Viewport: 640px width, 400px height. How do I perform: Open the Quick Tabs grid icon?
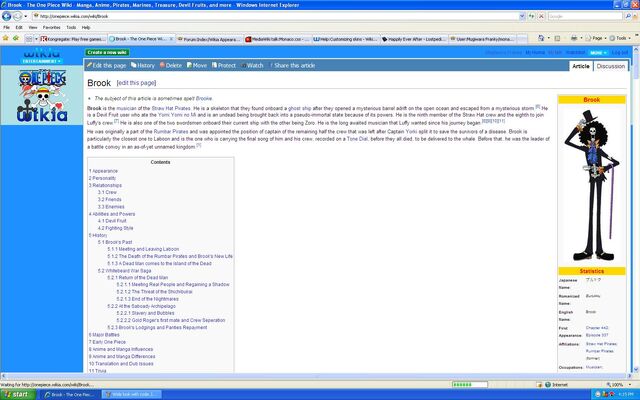[x=28, y=39]
